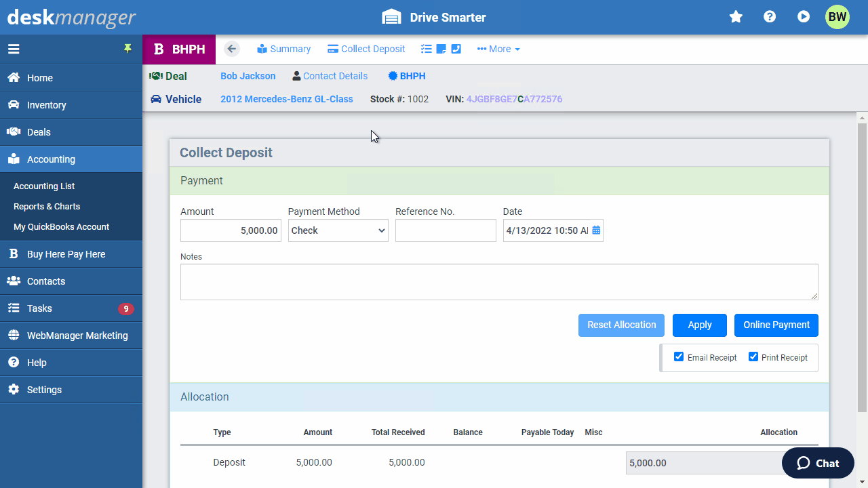Open the Bob Jackson contact link
The image size is (868, 488).
point(248,76)
